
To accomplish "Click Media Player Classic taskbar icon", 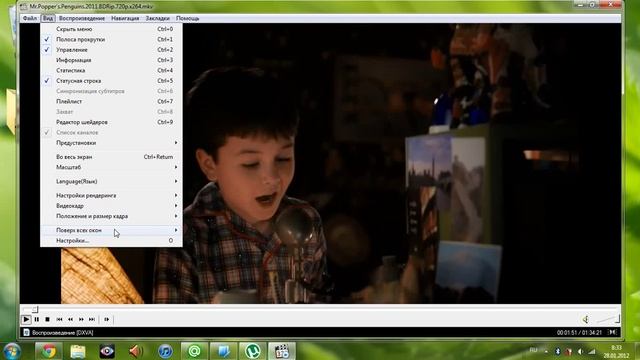I will [x=282, y=351].
